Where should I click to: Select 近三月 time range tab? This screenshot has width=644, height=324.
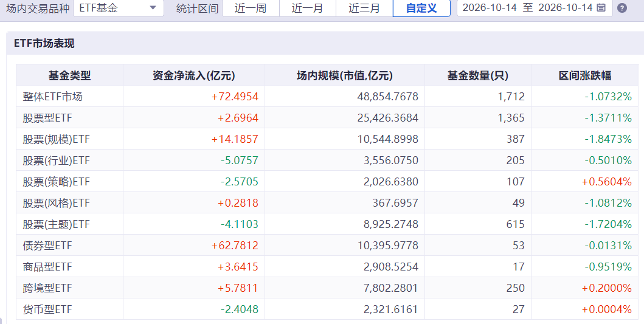(364, 8)
